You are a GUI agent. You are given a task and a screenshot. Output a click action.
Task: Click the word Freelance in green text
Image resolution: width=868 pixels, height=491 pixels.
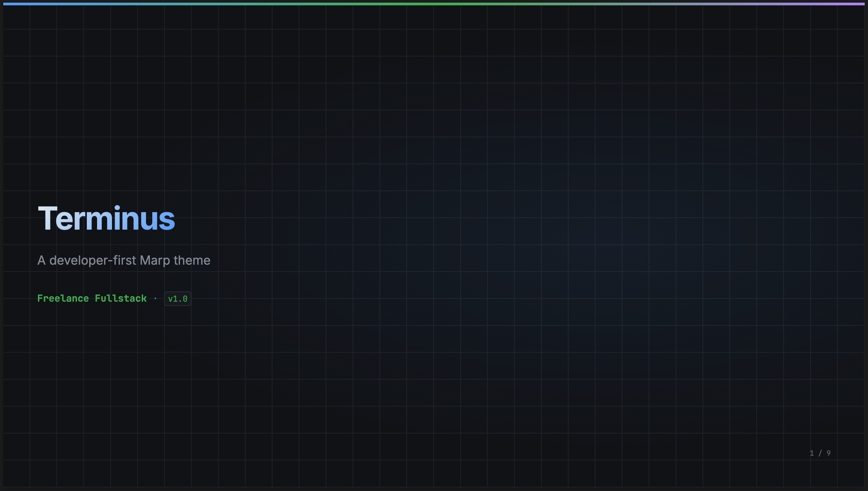(63, 298)
